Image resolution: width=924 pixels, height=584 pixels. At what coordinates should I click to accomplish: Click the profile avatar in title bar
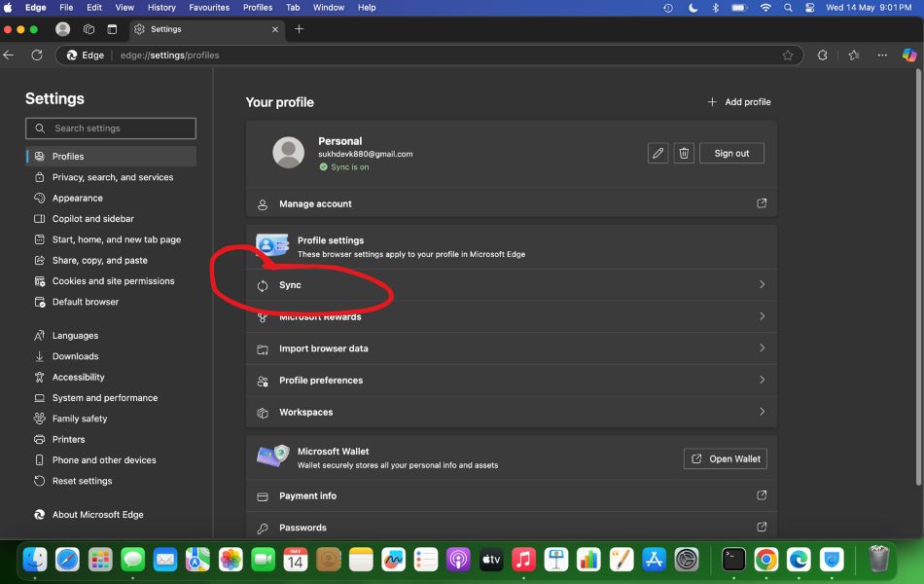pos(62,29)
